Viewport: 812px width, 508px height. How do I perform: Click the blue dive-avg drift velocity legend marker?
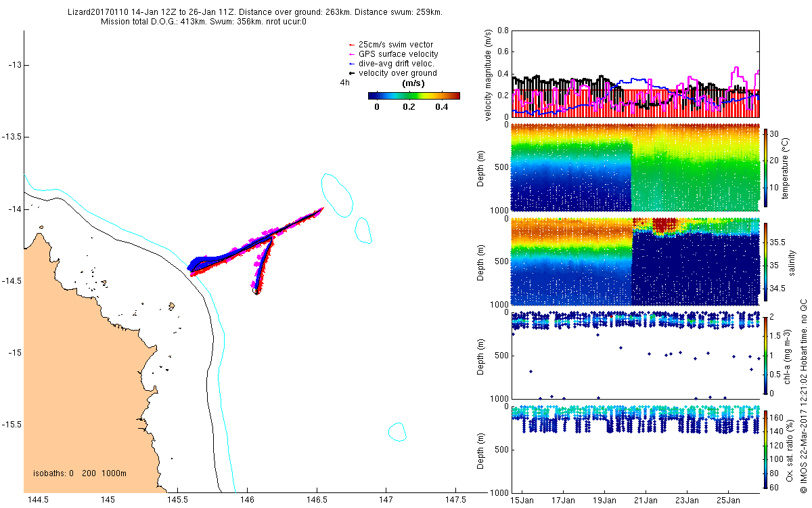click(x=351, y=64)
